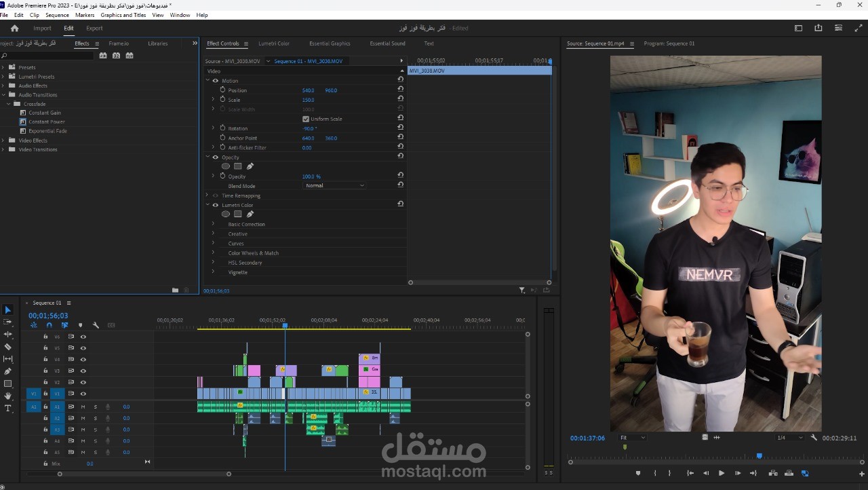The image size is (868, 490).
Task: Expand the Video Effects folder
Action: click(x=3, y=140)
